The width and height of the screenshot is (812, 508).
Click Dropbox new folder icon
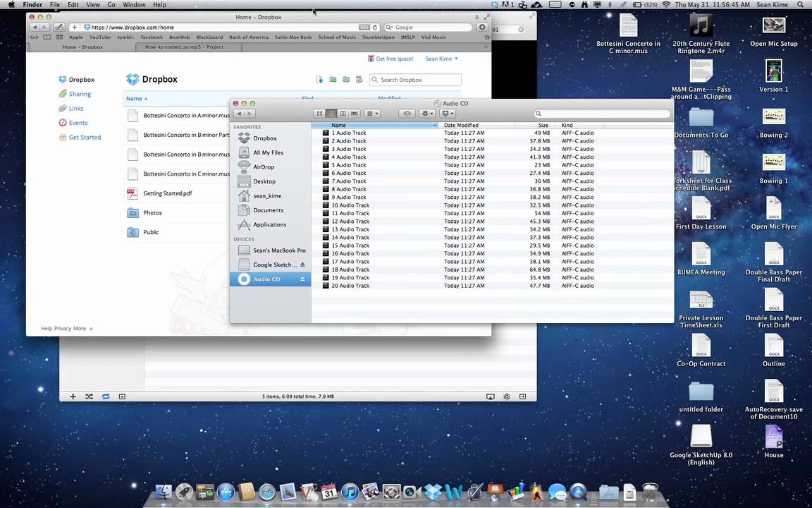(333, 79)
